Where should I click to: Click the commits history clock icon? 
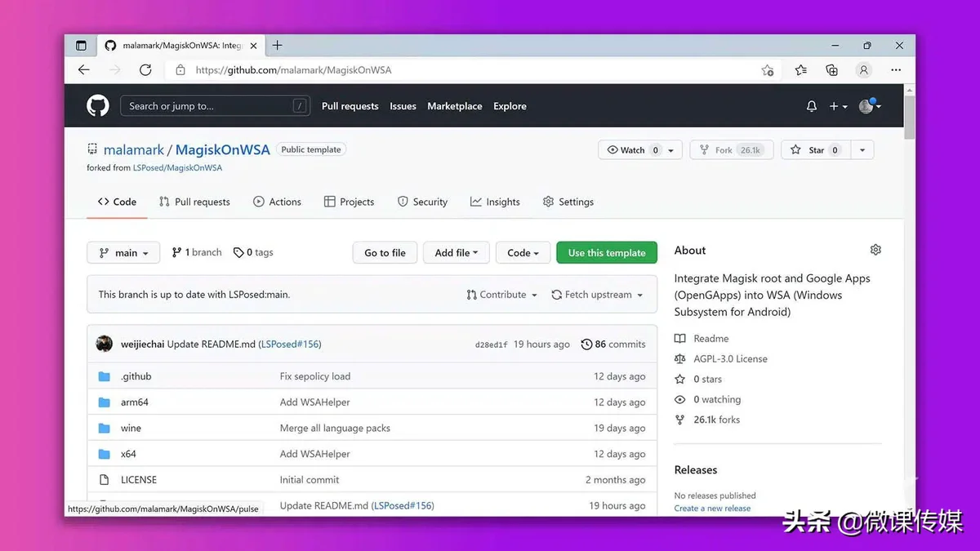click(586, 344)
